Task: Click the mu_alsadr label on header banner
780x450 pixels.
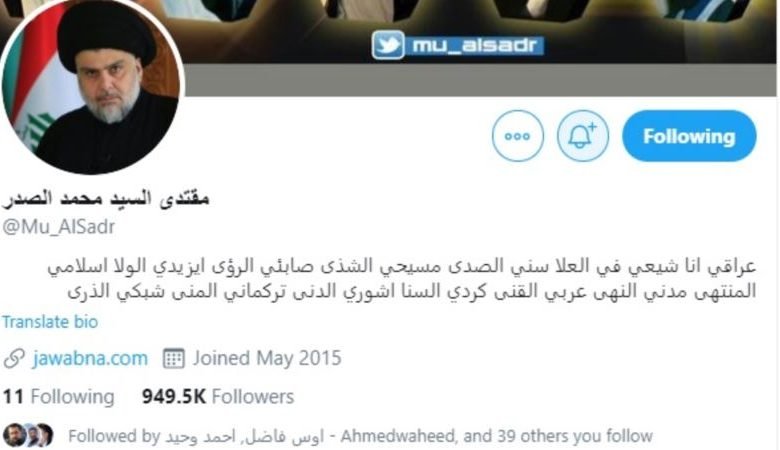Action: (x=475, y=45)
